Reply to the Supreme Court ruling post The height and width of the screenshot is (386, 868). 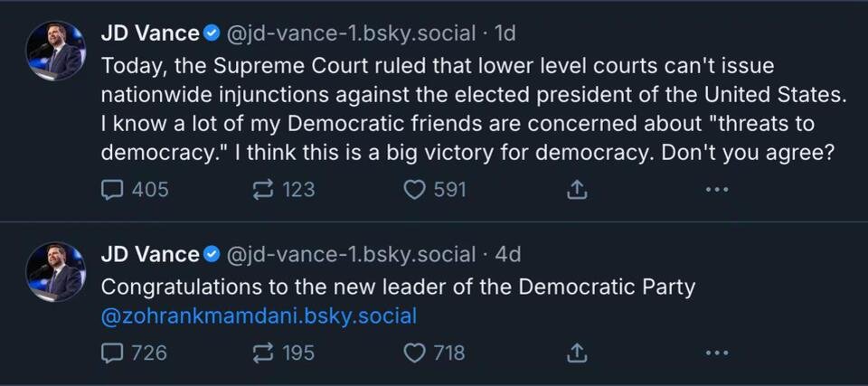135,191
